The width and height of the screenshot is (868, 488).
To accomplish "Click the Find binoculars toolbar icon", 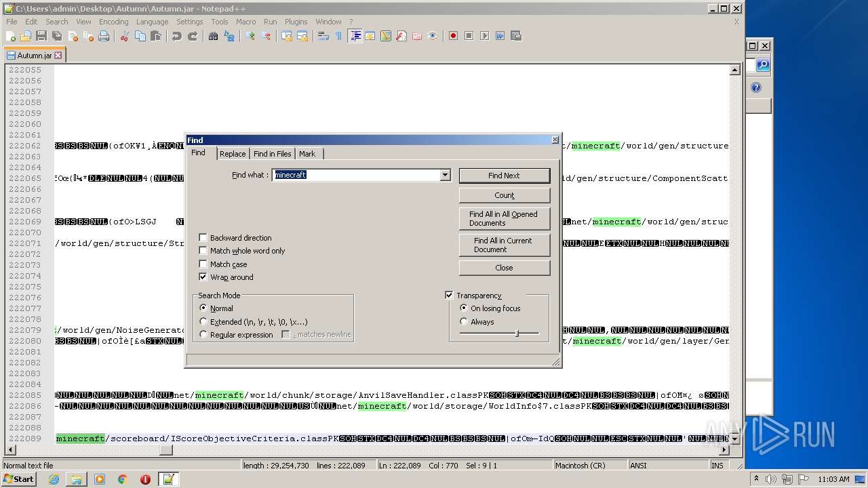I will [x=214, y=36].
